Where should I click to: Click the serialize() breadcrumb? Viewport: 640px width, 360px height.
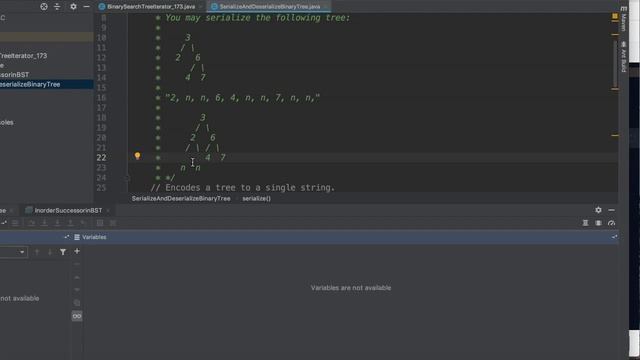click(256, 198)
